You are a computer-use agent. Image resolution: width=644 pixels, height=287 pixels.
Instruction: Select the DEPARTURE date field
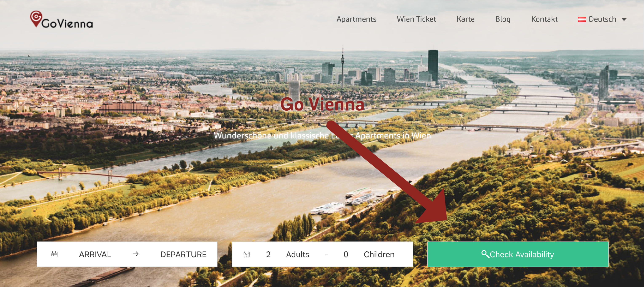[x=183, y=255]
